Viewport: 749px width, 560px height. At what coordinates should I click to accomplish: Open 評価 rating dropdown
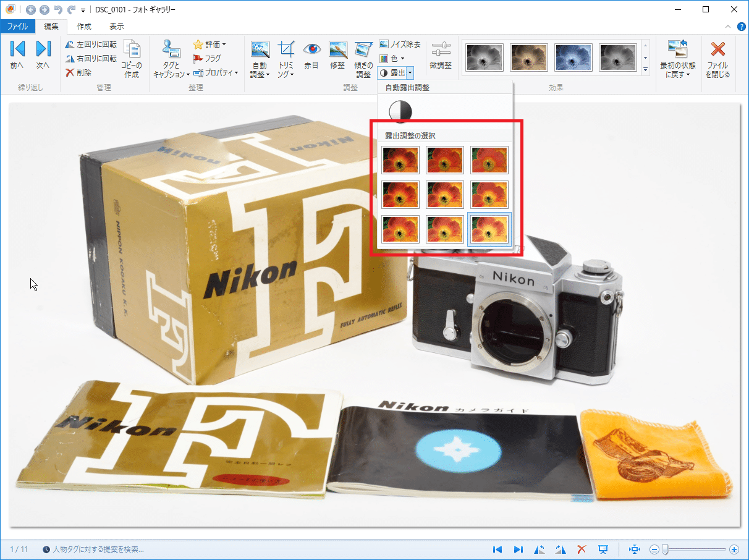(x=209, y=45)
